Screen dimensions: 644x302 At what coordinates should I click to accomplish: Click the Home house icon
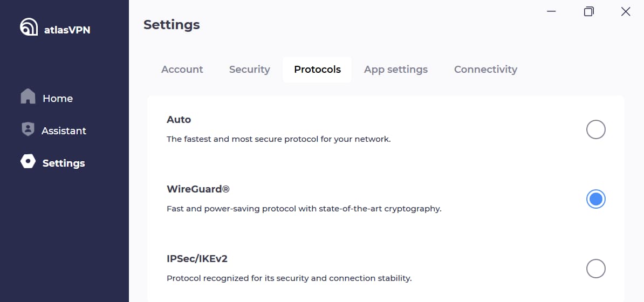click(28, 97)
